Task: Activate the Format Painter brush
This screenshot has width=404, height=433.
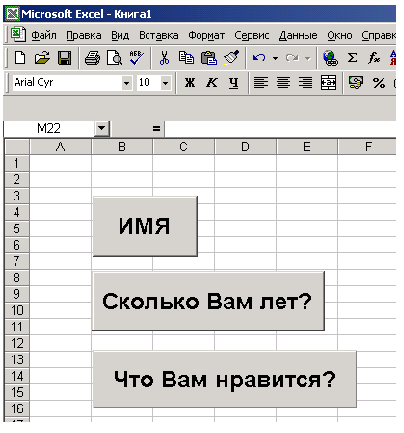Action: tap(232, 58)
